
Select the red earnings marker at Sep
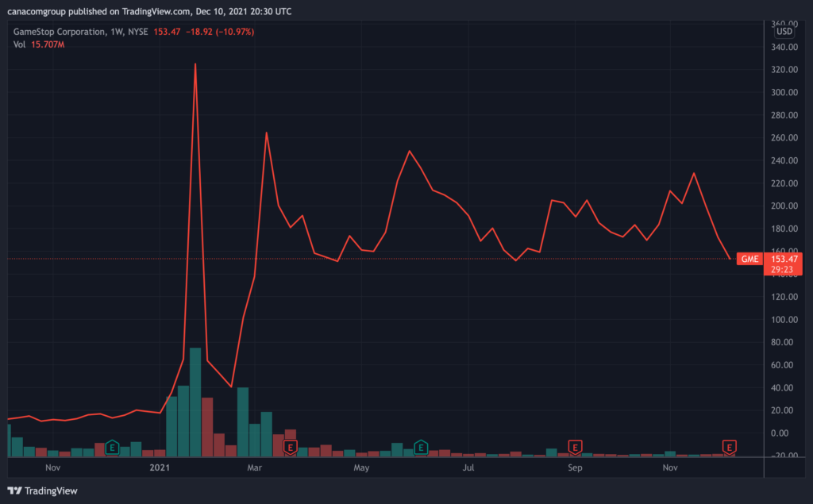click(x=574, y=448)
